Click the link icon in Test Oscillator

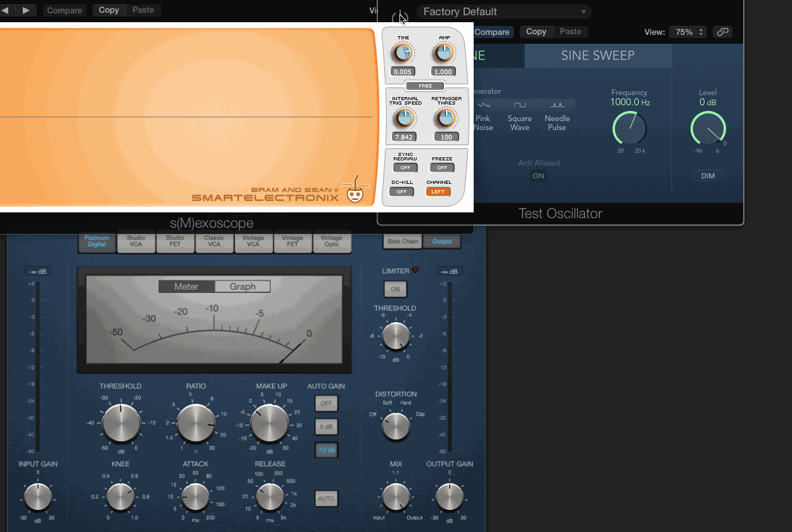(x=722, y=32)
